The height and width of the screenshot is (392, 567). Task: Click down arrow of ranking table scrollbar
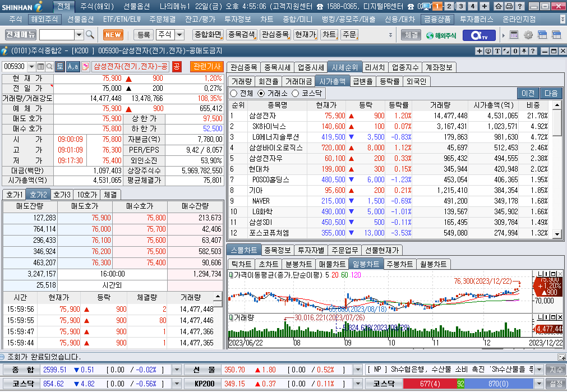click(x=557, y=234)
